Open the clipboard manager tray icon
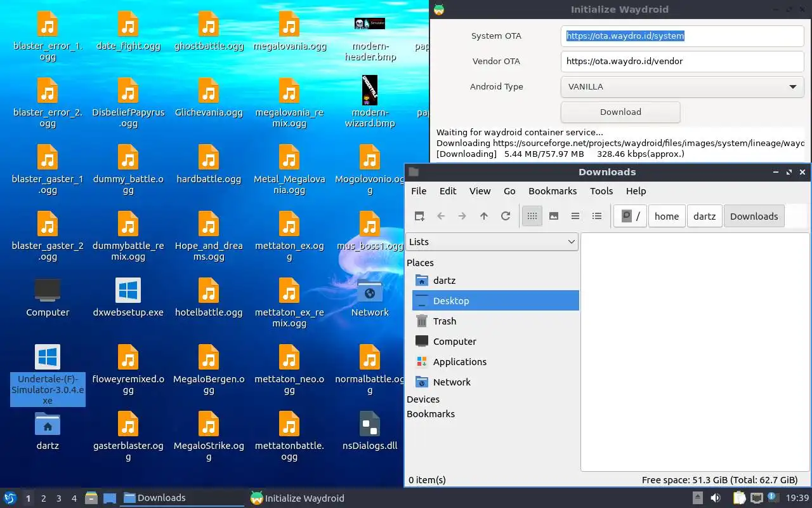 point(739,498)
